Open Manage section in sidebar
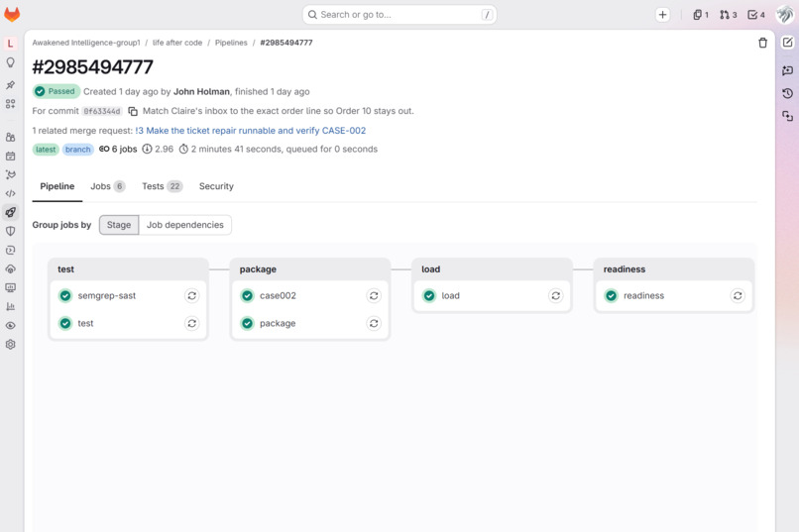The image size is (799, 532). (x=10, y=137)
